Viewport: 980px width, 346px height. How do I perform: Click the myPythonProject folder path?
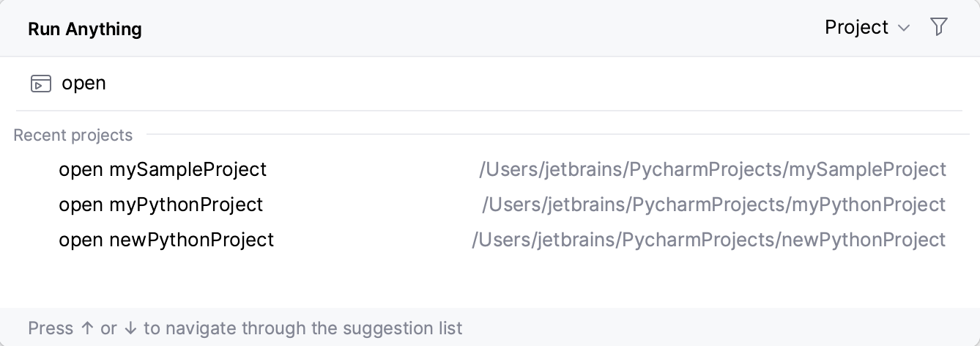pos(713,205)
